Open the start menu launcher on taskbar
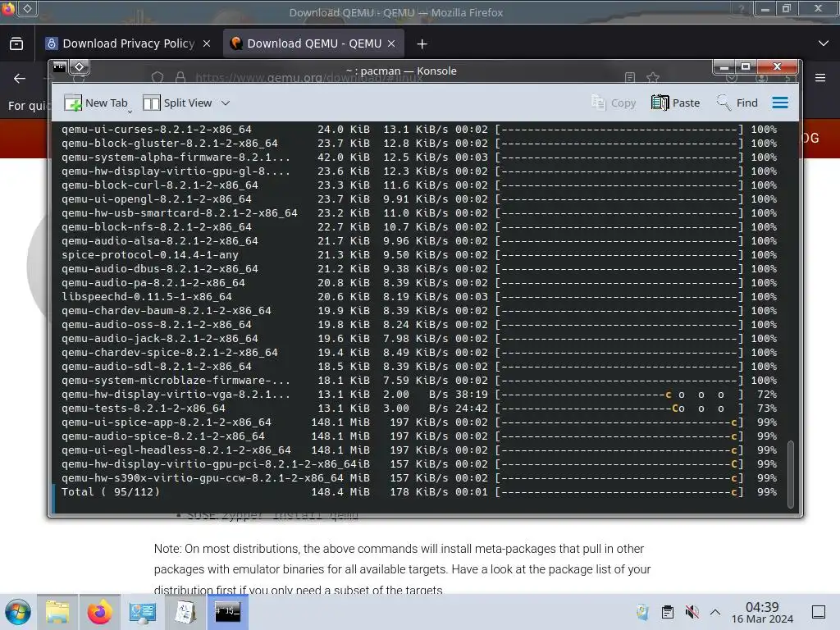Viewport: 840px width, 630px height. coord(18,612)
